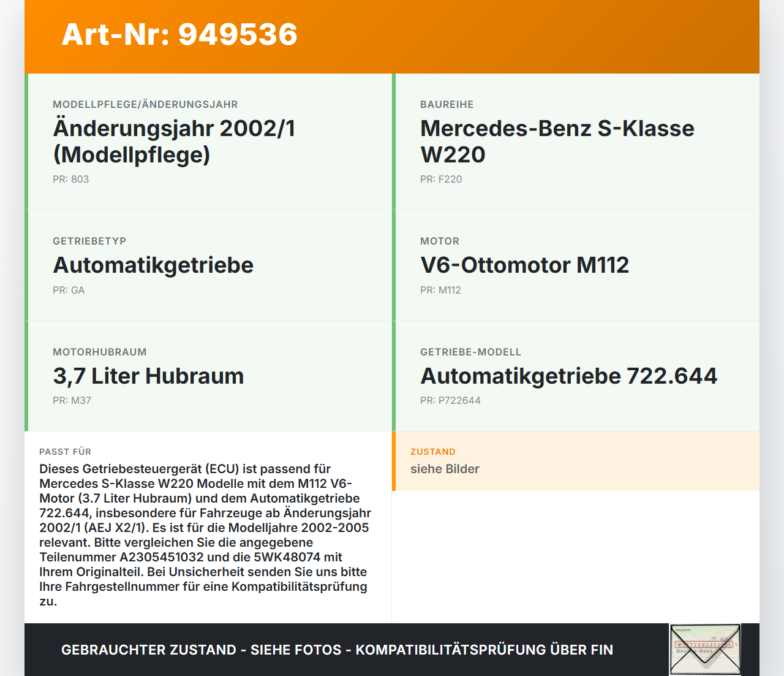Image resolution: width=784 pixels, height=676 pixels.
Task: Click the Automatikgetriebe 722.644 model entry
Action: 568,376
